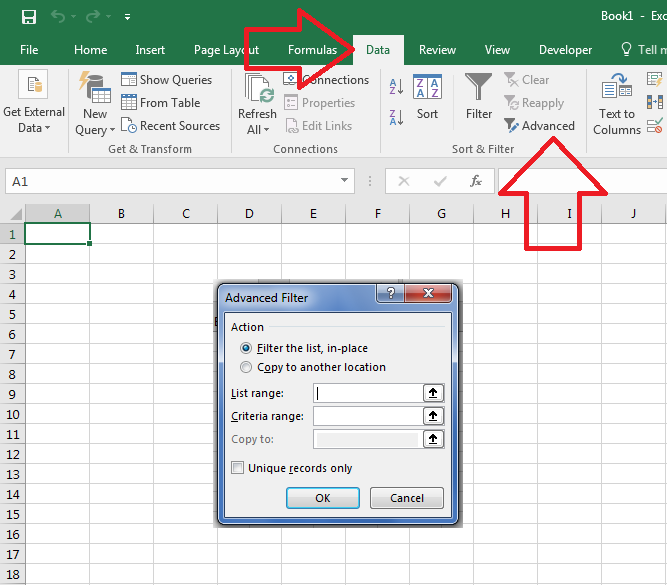The image size is (667, 585).
Task: Open the Review ribbon tab
Action: (x=437, y=50)
